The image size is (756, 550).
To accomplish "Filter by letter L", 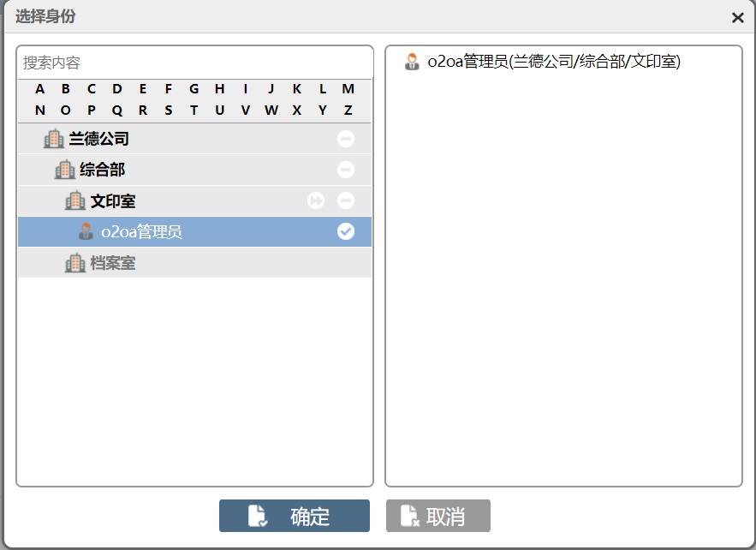I will (x=323, y=89).
